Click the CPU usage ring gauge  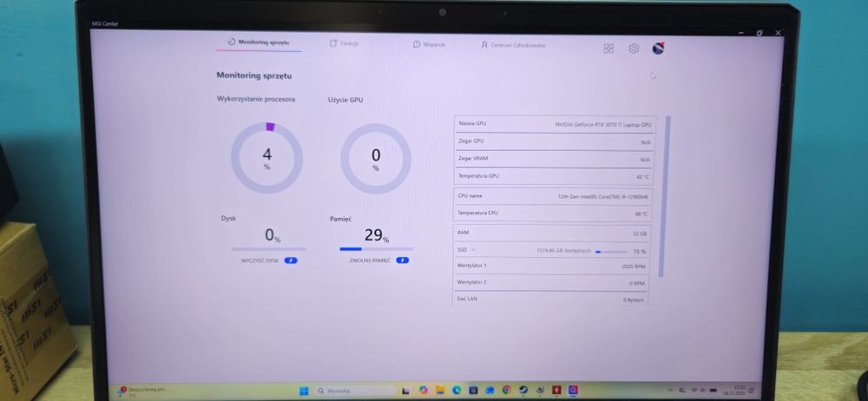tap(266, 158)
